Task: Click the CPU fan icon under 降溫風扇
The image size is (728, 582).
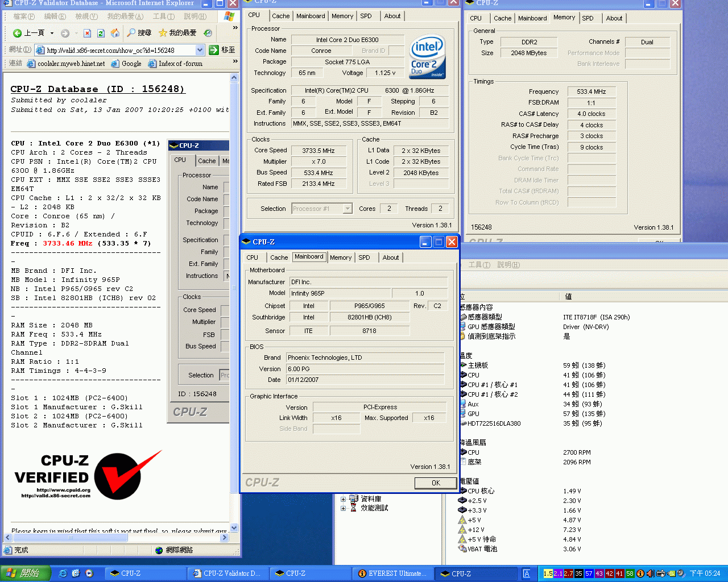Action: point(462,452)
